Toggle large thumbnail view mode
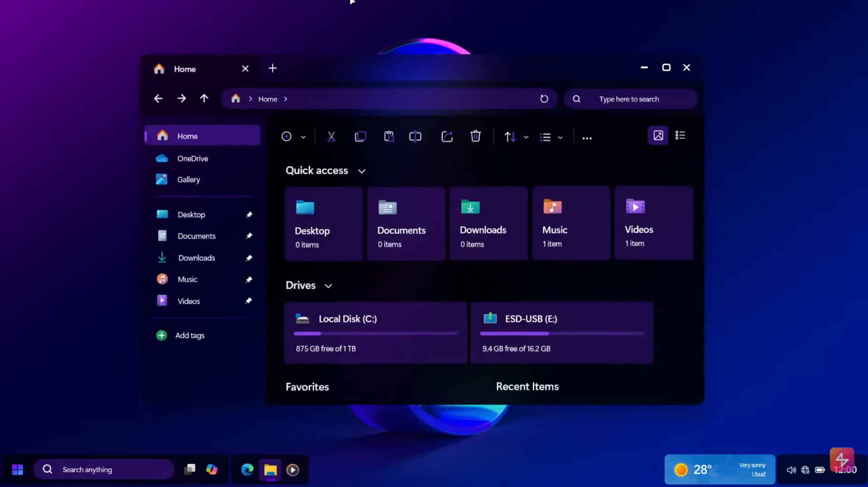 (658, 135)
